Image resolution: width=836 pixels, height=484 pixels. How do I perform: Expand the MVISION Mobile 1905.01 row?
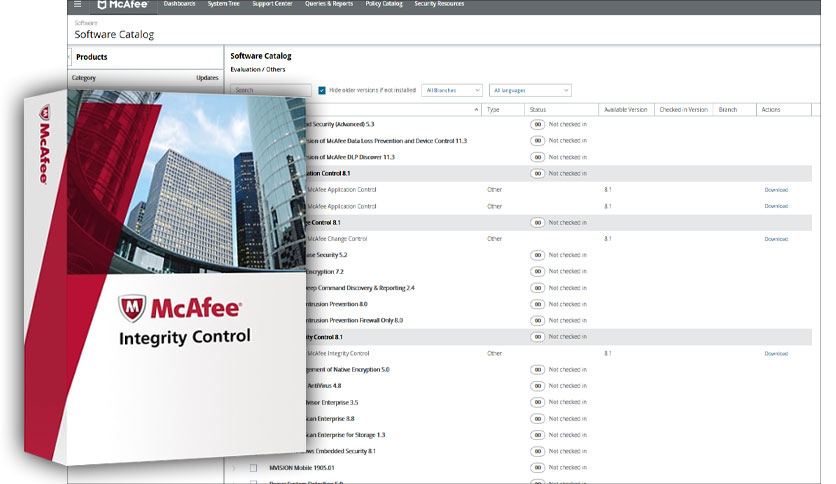(x=234, y=468)
